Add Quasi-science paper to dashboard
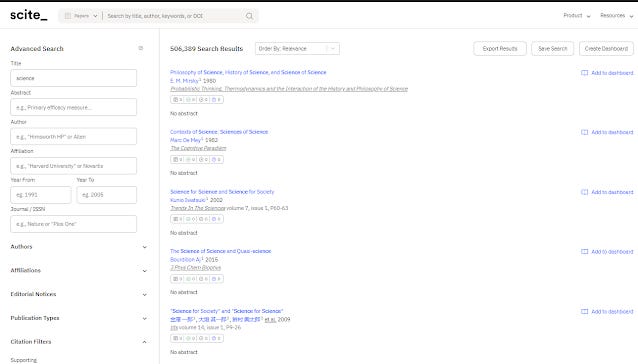 coord(607,252)
